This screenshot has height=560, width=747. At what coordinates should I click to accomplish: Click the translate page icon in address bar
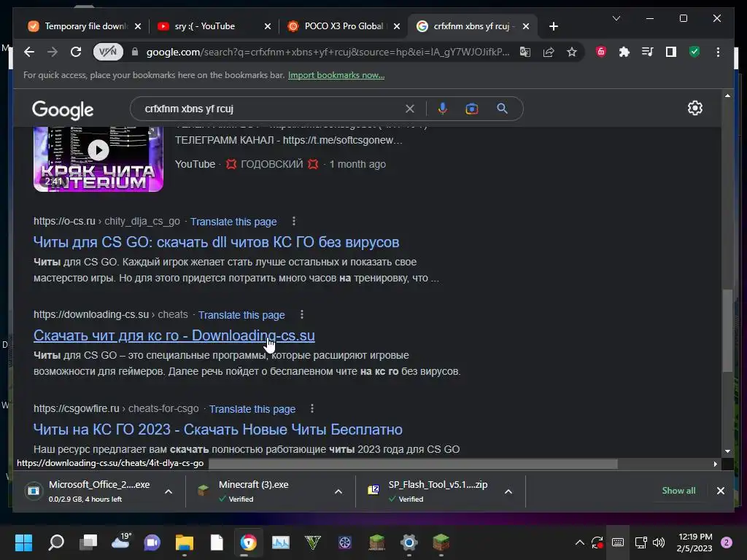tap(525, 52)
